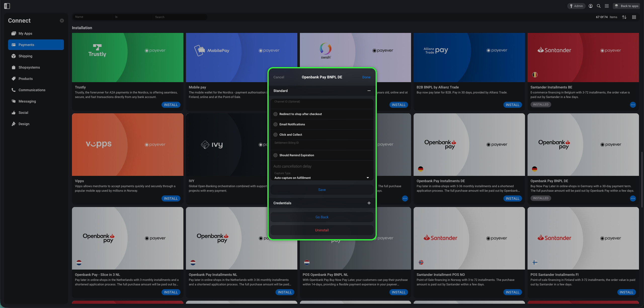This screenshot has width=644, height=308.
Task: Navigate to Shipping
Action: (x=36, y=56)
